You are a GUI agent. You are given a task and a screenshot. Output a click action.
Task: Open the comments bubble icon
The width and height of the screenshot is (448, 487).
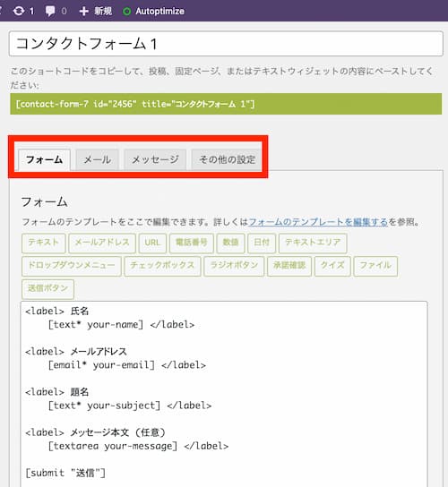50,11
